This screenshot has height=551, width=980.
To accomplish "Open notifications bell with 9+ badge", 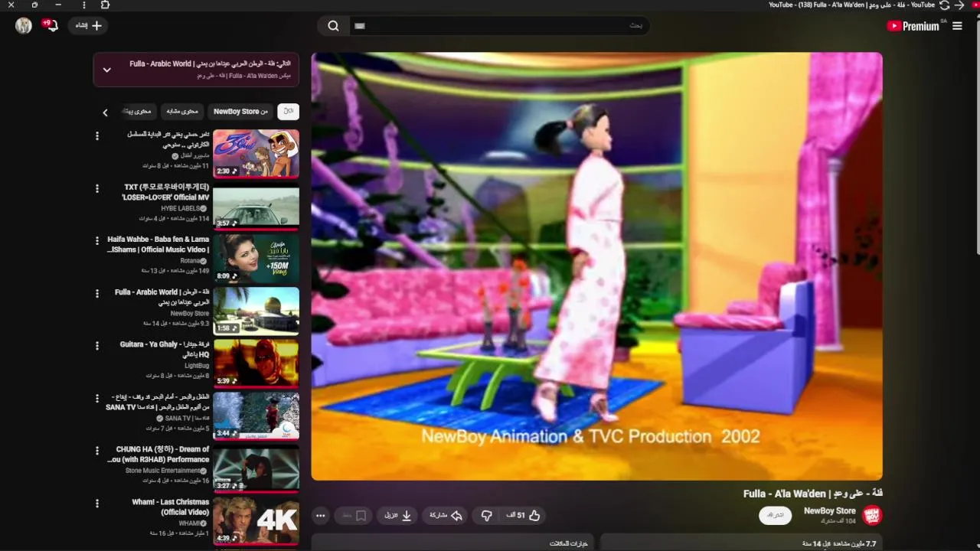I will click(x=51, y=26).
